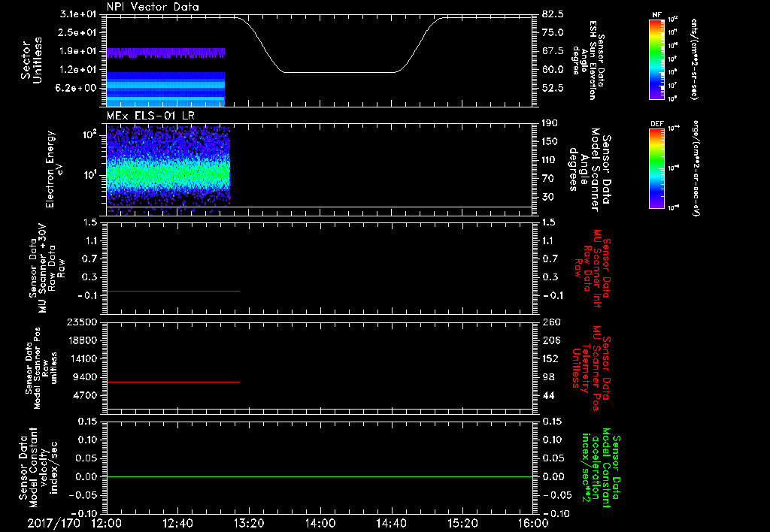Click the DEF color bar units label
This screenshot has width=770, height=532.
[696, 168]
